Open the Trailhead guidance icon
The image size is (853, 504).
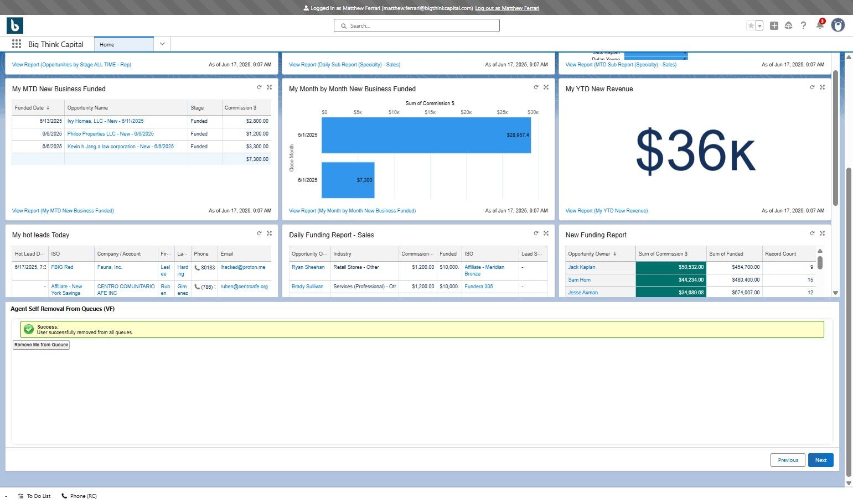[x=789, y=25]
